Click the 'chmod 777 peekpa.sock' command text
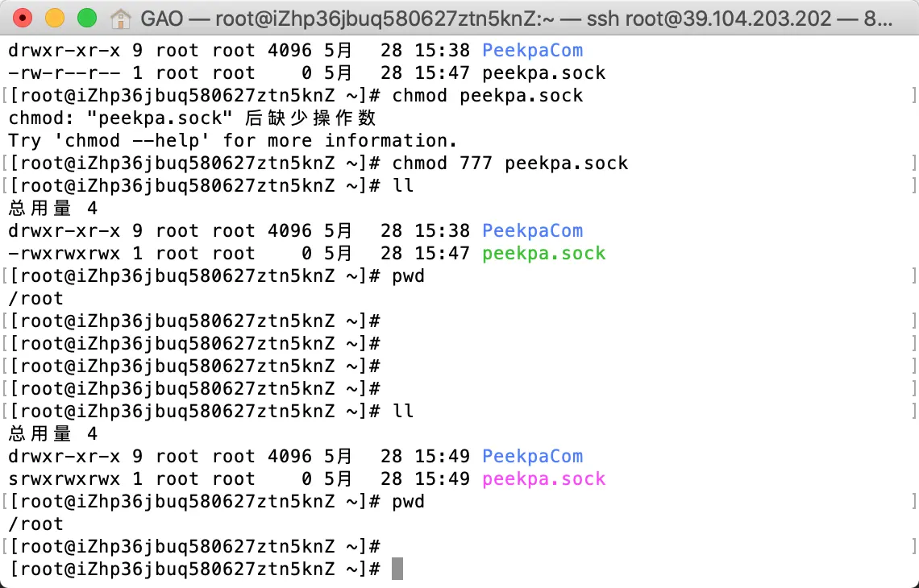The image size is (919, 588). click(x=510, y=163)
